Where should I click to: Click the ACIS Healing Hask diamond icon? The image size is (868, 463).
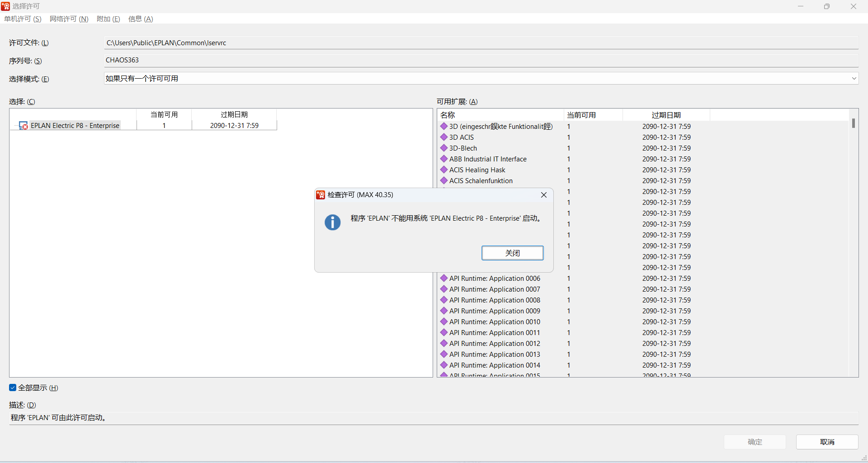[x=444, y=170]
